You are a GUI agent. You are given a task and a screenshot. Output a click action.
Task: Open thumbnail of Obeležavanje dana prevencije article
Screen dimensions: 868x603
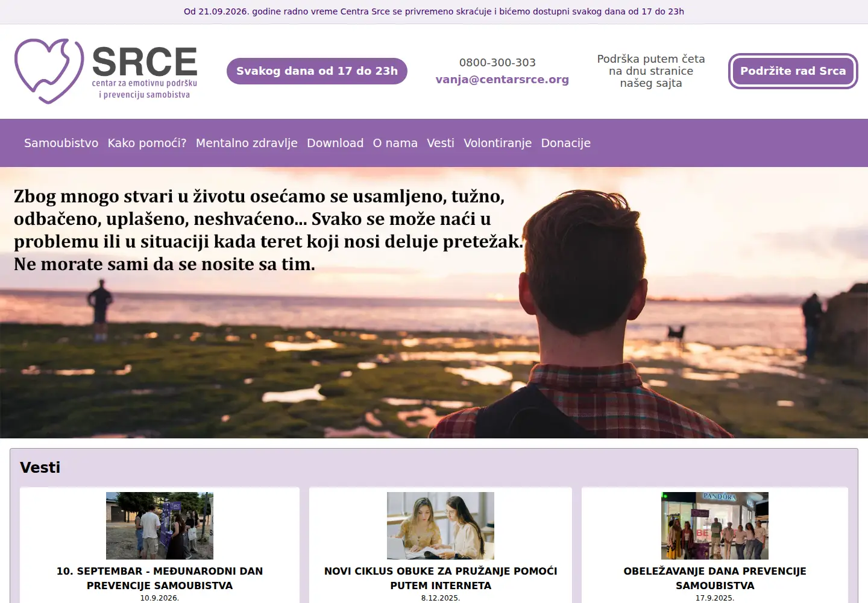click(x=715, y=526)
